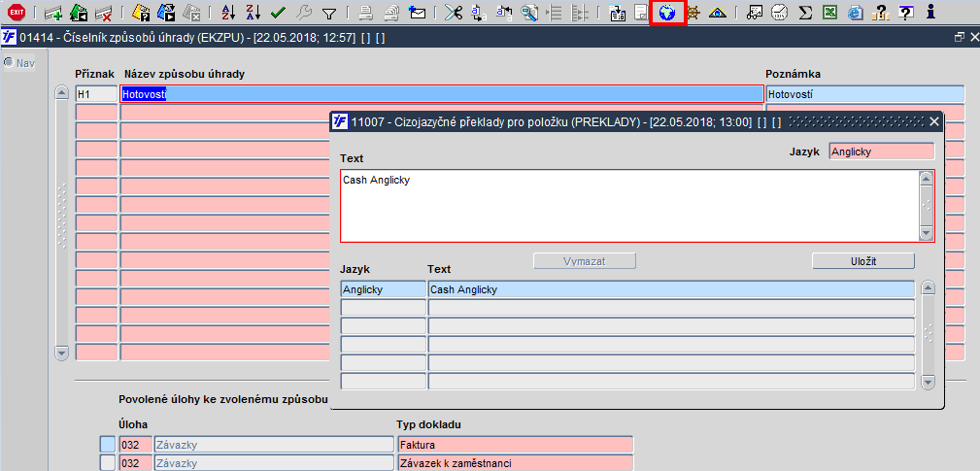980x471 pixels.
Task: Click the magnifier over document search icon
Action: (x=529, y=13)
